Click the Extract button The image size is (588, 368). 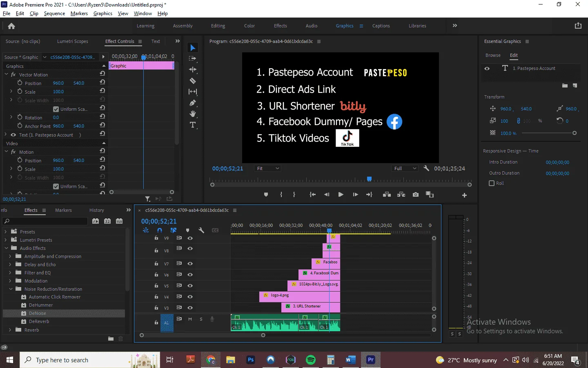click(401, 195)
